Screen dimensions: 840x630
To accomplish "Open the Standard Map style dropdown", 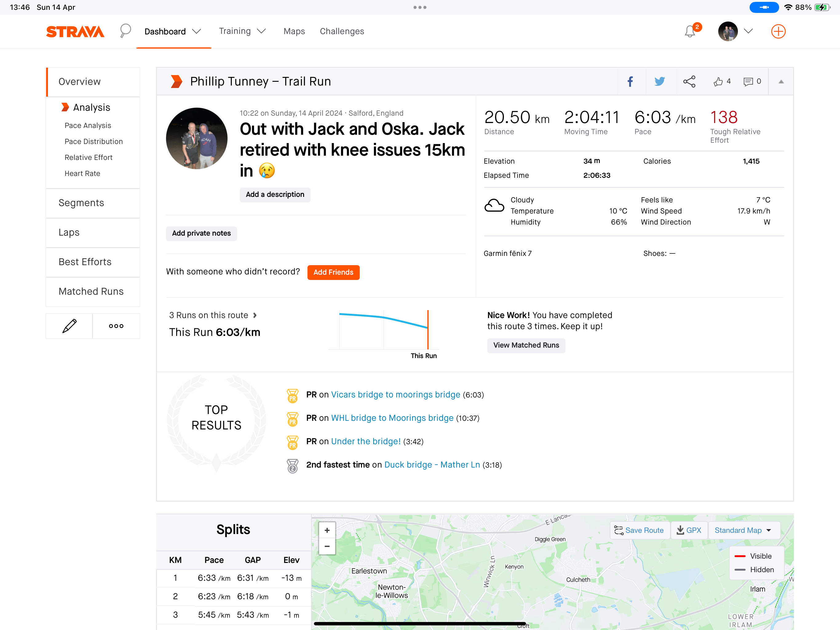I will coord(743,530).
